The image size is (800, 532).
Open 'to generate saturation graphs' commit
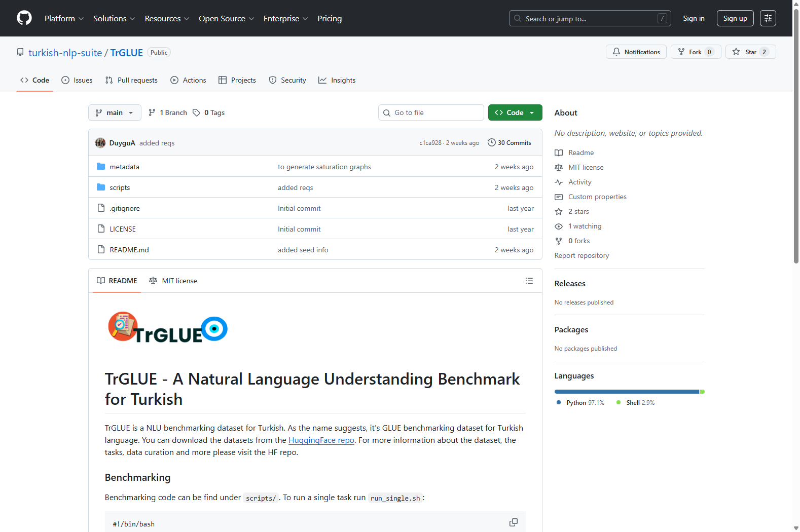[x=324, y=167]
